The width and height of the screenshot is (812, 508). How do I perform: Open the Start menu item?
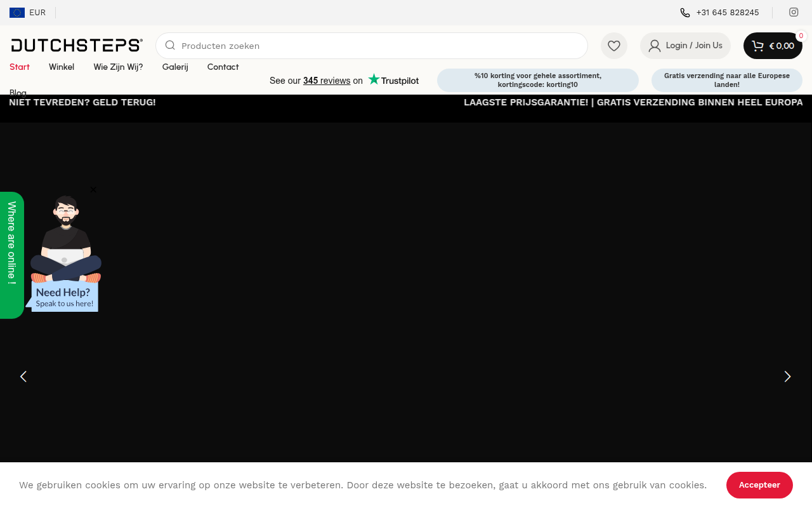coord(20,67)
